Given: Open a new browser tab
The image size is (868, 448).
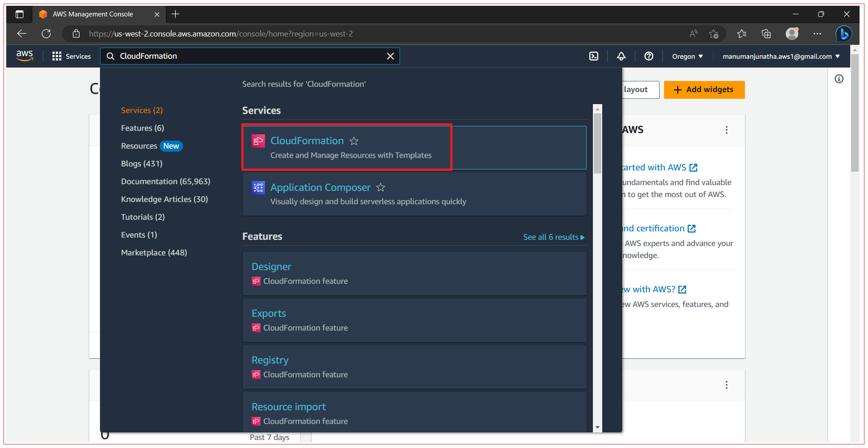Looking at the screenshot, I should [176, 14].
